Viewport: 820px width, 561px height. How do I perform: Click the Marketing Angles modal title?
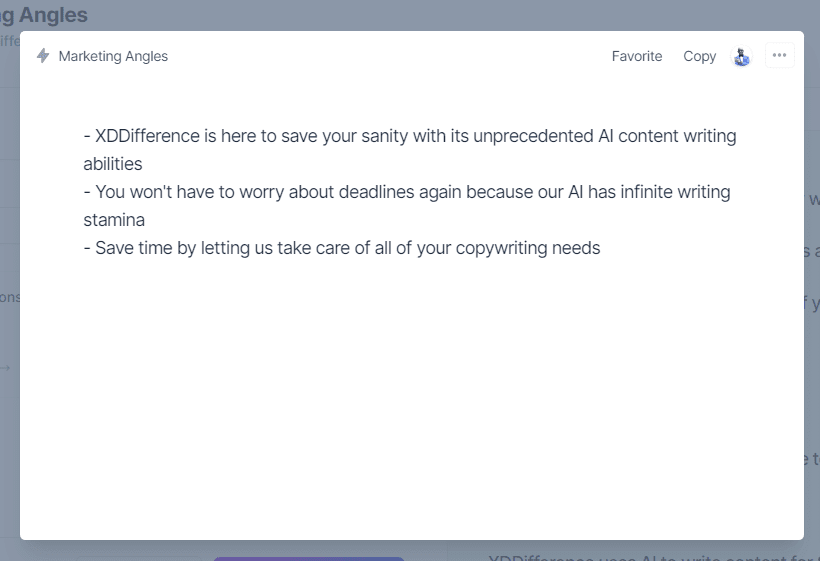point(113,56)
